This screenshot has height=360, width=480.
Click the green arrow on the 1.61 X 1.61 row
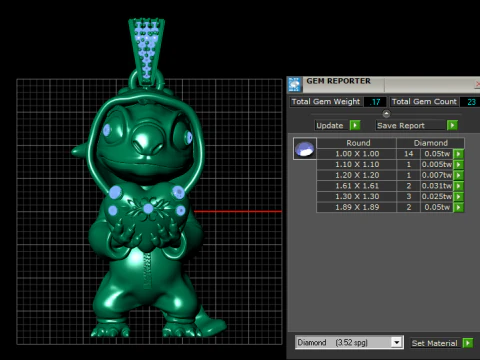[x=459, y=186]
